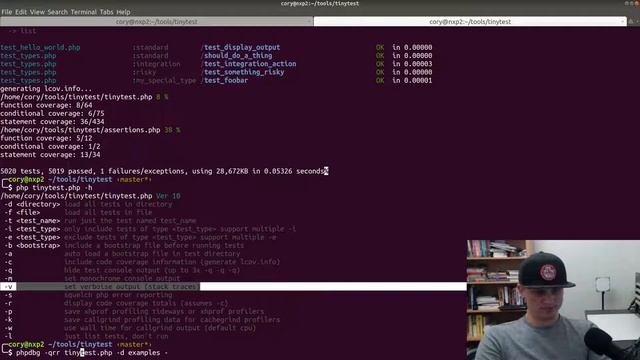Click the /test_something_risky test name
The image size is (640, 360).
coord(242,72)
